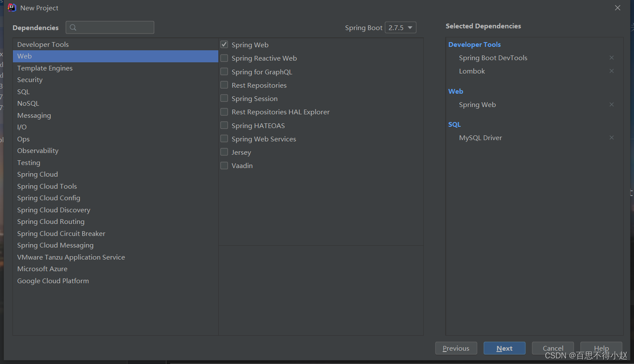Check the Spring Reactive Web checkbox
Image resolution: width=634 pixels, height=364 pixels.
point(224,58)
